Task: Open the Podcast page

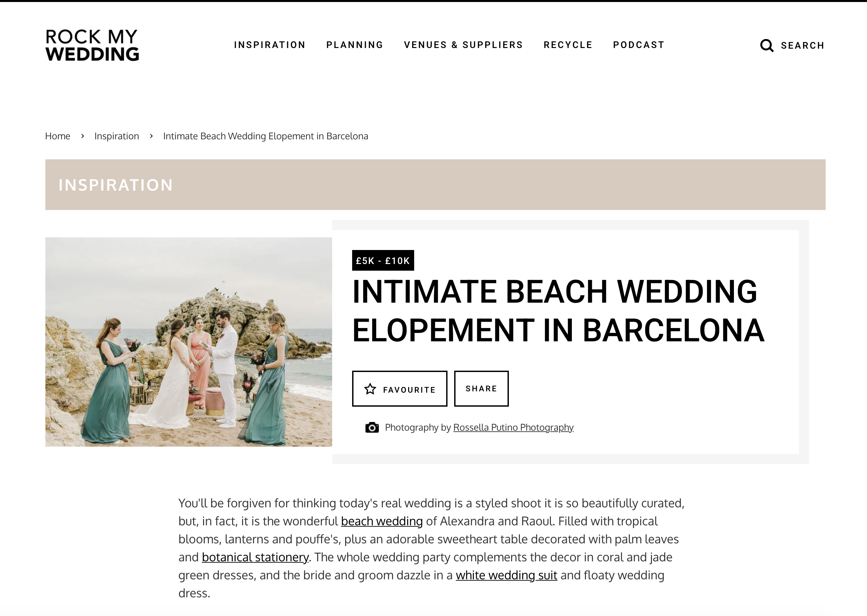Action: [x=639, y=45]
